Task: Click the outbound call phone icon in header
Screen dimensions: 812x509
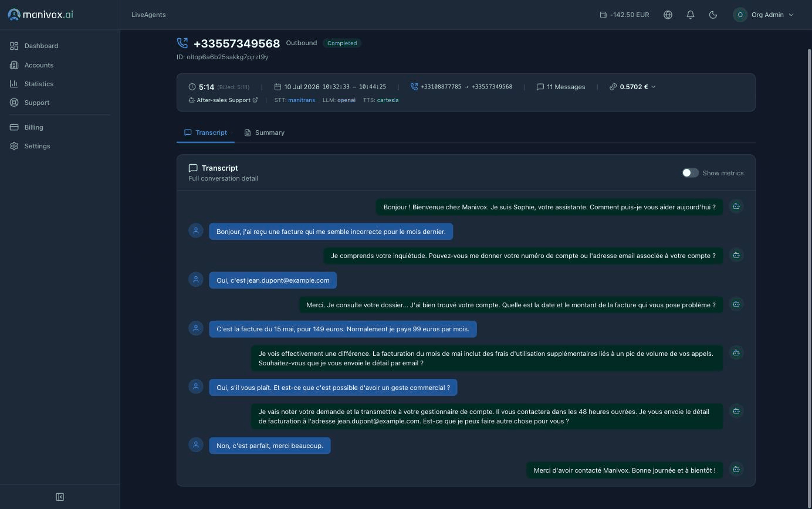Action: pos(182,43)
